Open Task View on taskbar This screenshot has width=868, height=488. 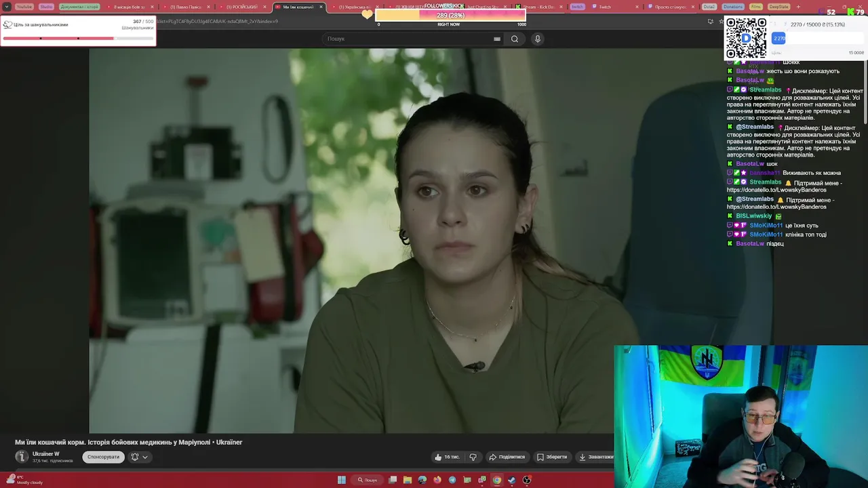coord(393,480)
